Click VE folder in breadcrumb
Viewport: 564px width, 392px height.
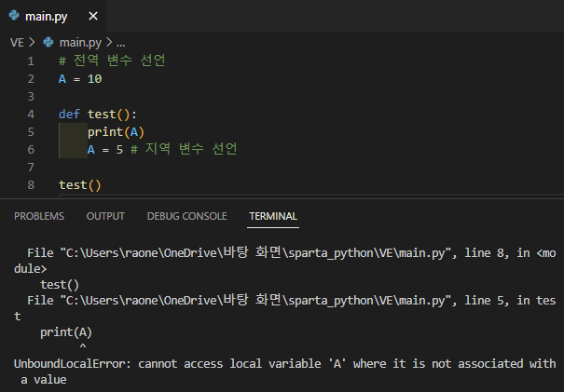pos(17,43)
